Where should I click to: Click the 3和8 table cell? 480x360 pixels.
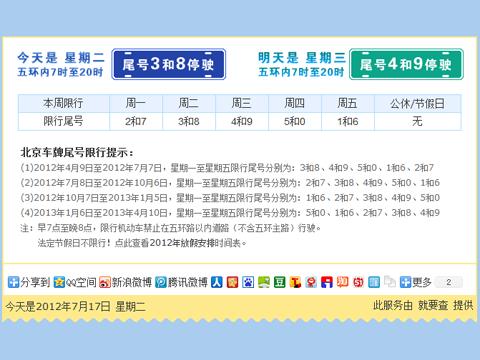coord(189,121)
